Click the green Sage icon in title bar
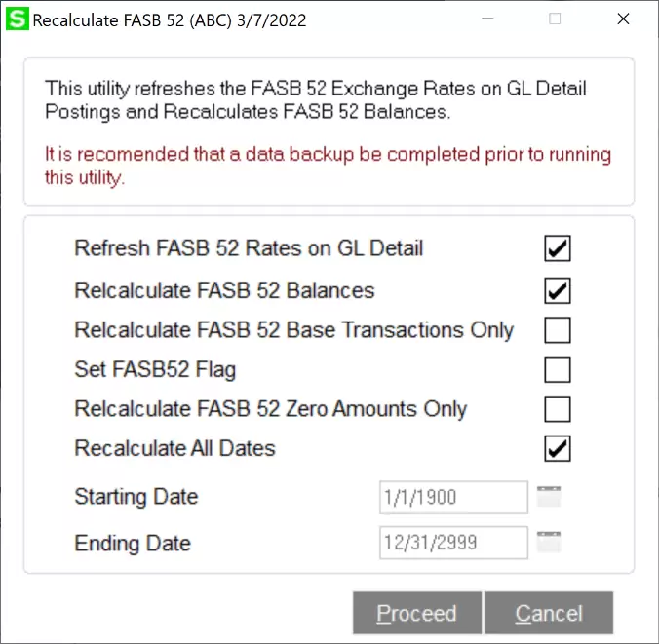The width and height of the screenshot is (659, 644). tap(18, 19)
